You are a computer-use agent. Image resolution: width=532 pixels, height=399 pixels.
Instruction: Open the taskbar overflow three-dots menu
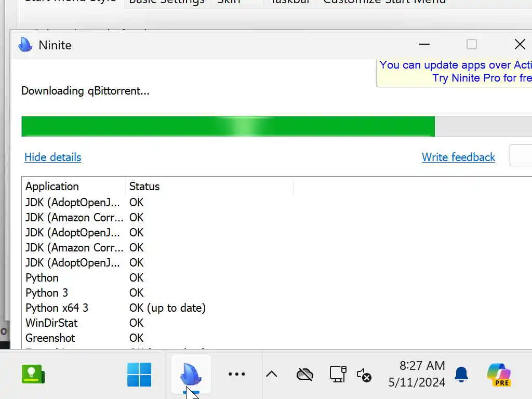click(236, 374)
